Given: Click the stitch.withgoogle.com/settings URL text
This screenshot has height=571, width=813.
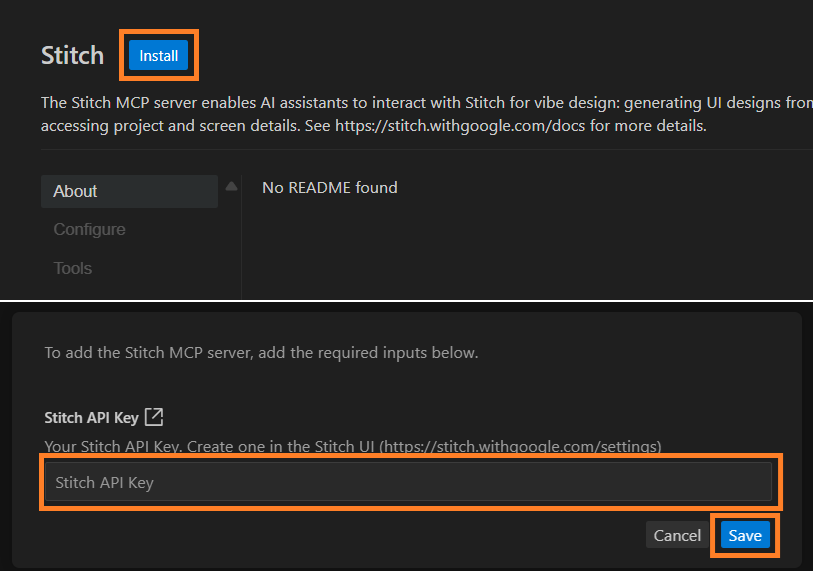Looking at the screenshot, I should point(521,446).
